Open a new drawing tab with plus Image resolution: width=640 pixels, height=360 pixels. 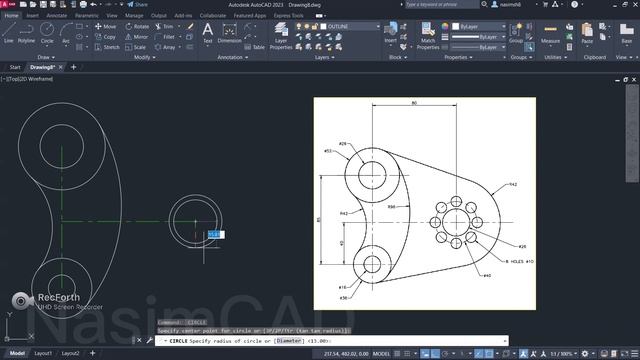pos(73,67)
